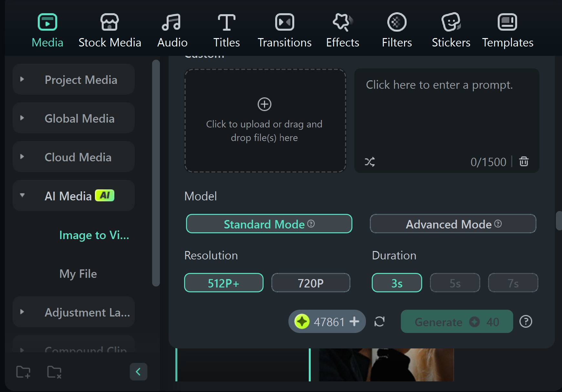Collapse the AI Media section
This screenshot has width=562, height=392.
coord(22,195)
